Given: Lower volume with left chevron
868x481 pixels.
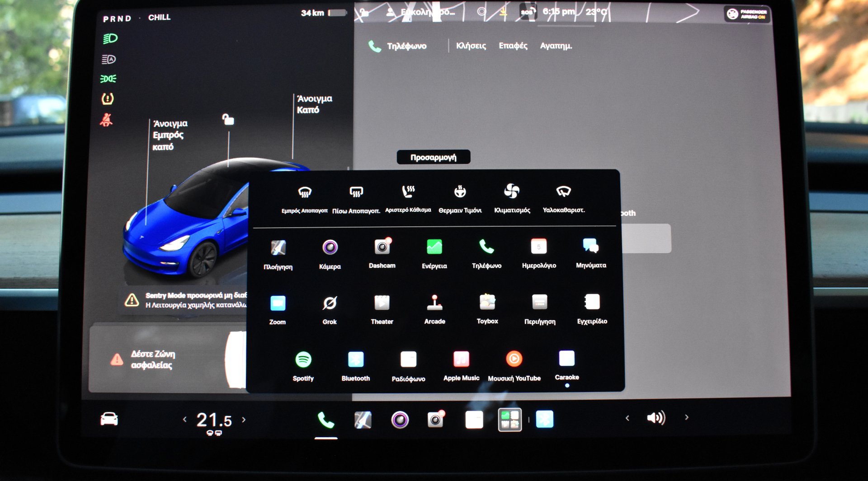Looking at the screenshot, I should point(627,418).
